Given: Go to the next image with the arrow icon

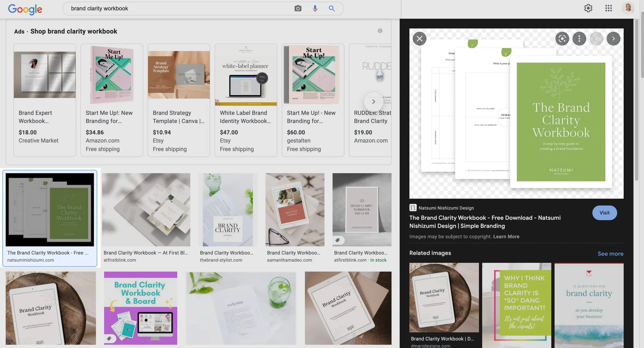Looking at the screenshot, I should tap(613, 38).
